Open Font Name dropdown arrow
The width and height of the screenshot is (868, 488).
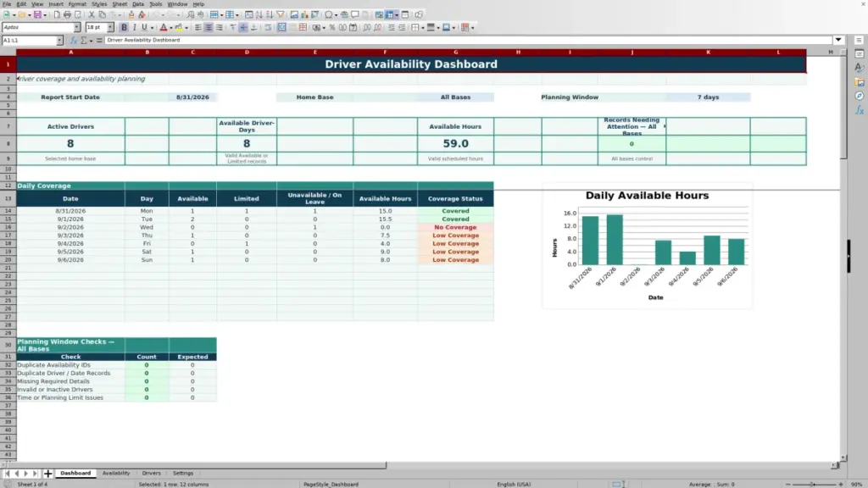[x=76, y=27]
